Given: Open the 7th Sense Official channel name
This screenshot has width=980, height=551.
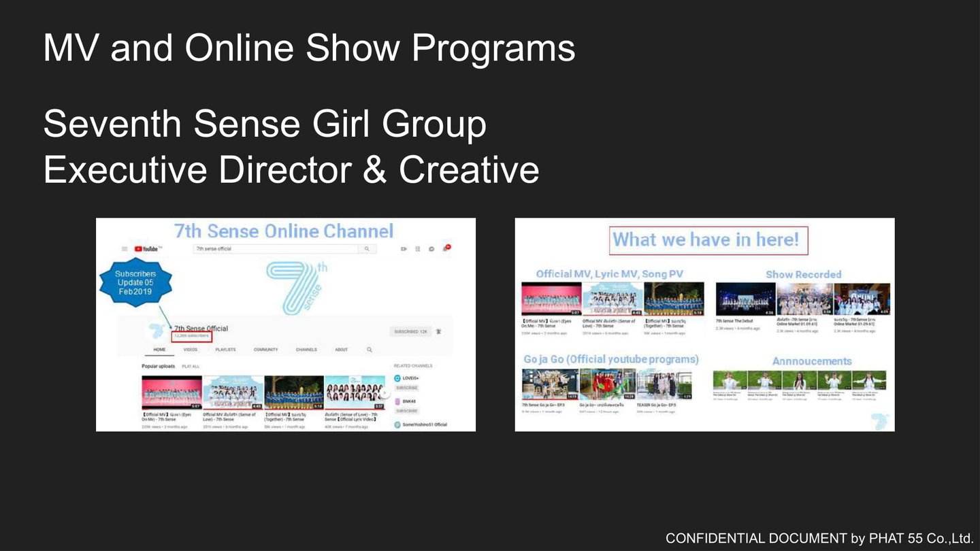Looking at the screenshot, I should (x=201, y=329).
